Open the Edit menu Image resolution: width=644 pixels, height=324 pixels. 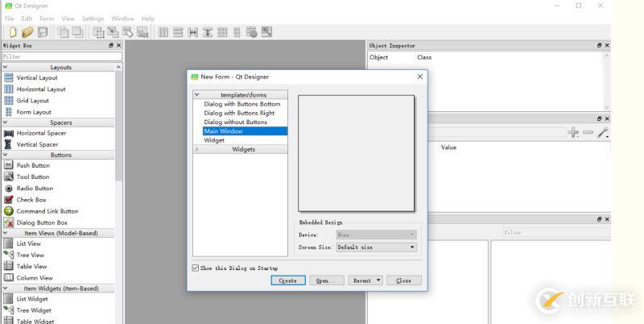[27, 19]
